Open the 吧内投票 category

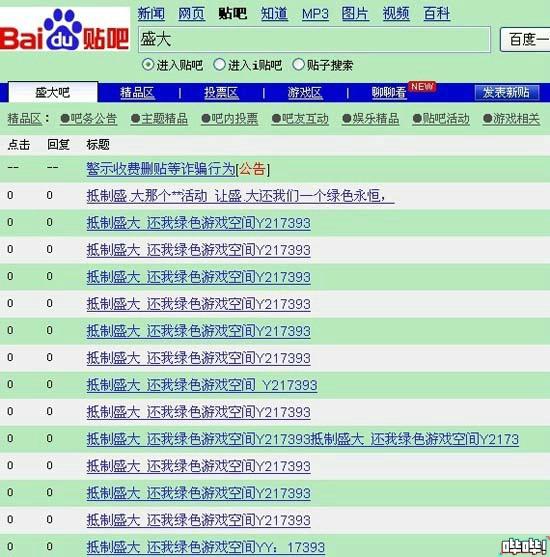(230, 119)
